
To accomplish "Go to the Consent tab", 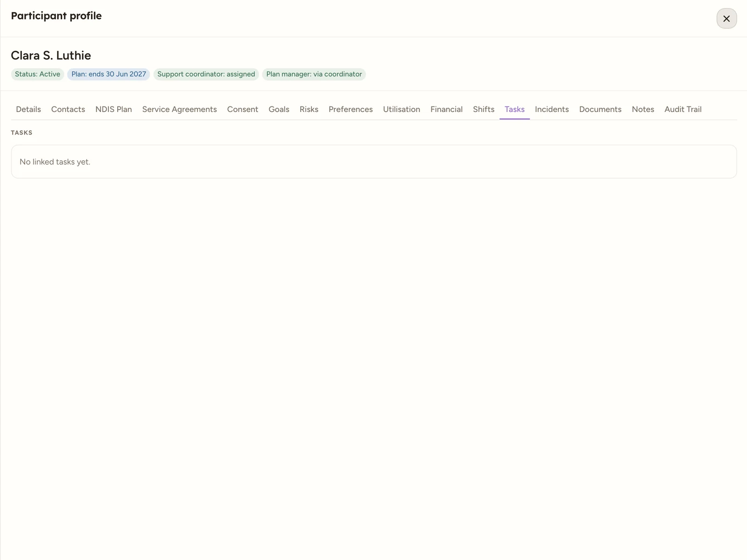I will click(x=242, y=109).
